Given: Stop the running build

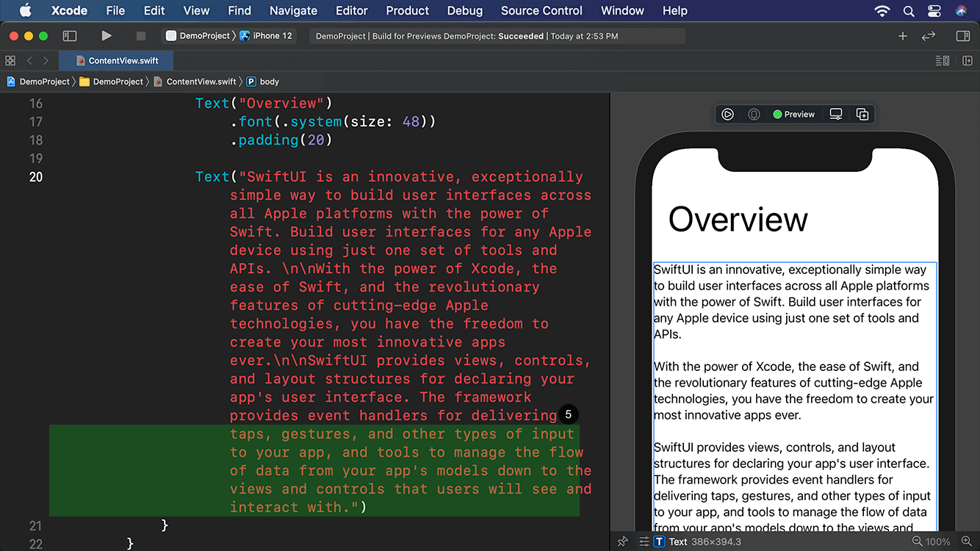Looking at the screenshot, I should pyautogui.click(x=141, y=35).
